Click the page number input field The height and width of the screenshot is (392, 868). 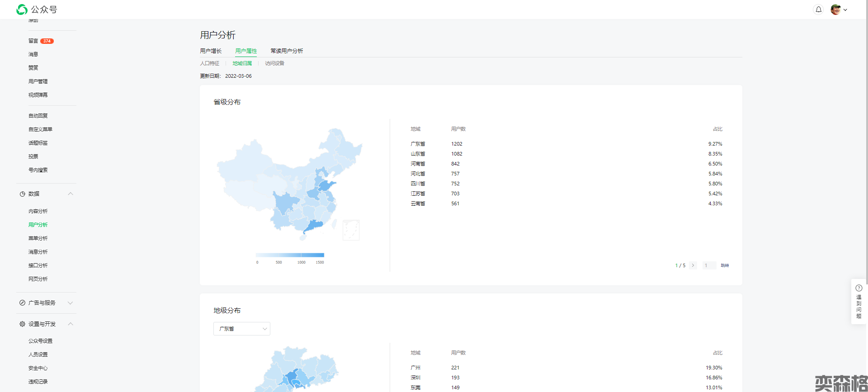(x=709, y=265)
